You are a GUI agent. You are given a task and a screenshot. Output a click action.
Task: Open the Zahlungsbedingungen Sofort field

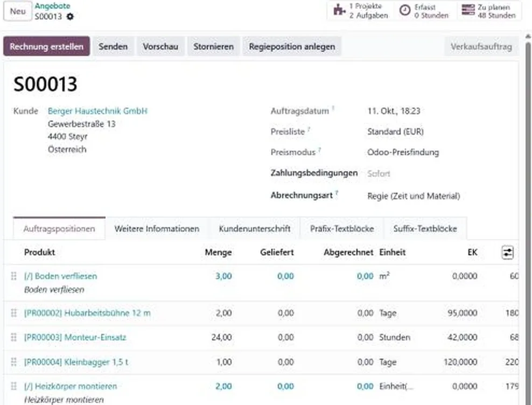coord(379,174)
